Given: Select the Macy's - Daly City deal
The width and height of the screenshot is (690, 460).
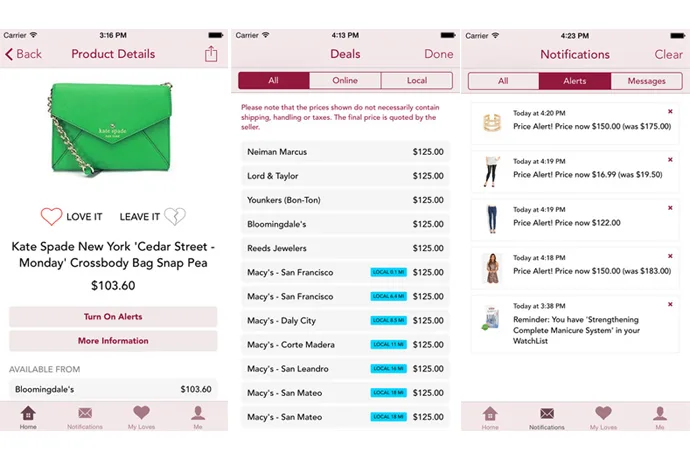Looking at the screenshot, I should pos(345,320).
